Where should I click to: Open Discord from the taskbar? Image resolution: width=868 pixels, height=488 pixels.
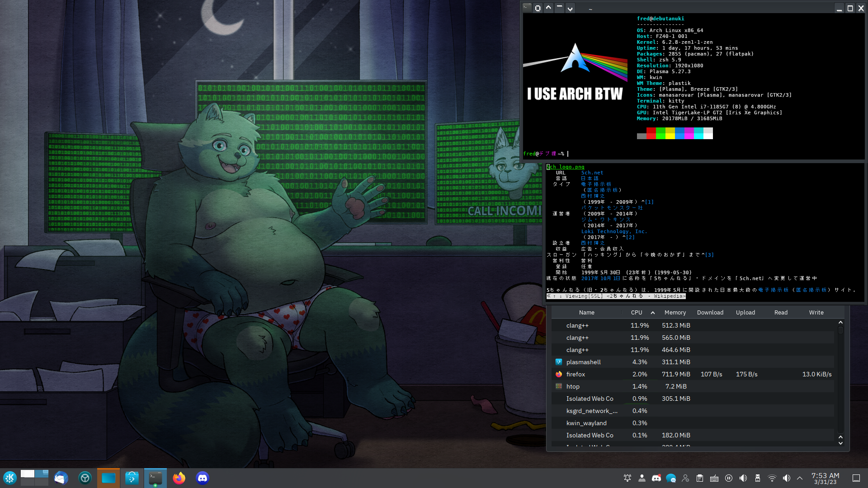click(x=203, y=478)
